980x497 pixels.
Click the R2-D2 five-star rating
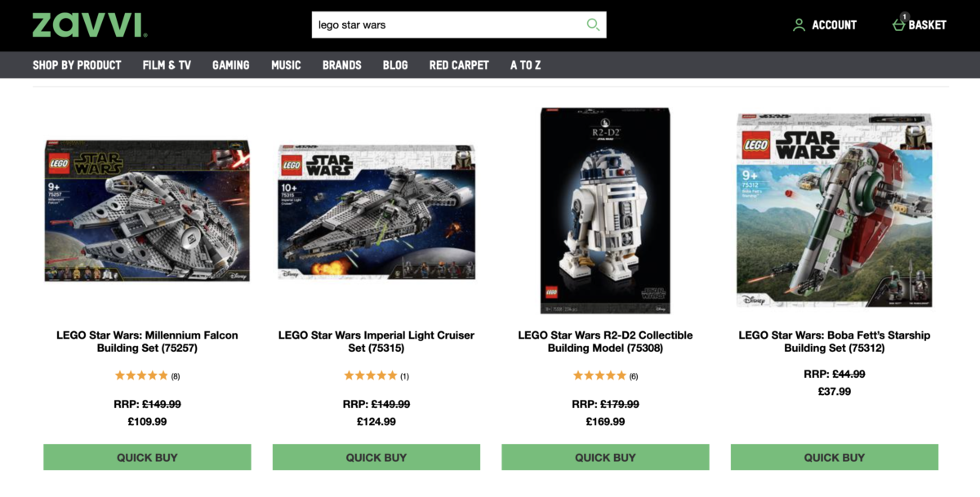tap(599, 375)
